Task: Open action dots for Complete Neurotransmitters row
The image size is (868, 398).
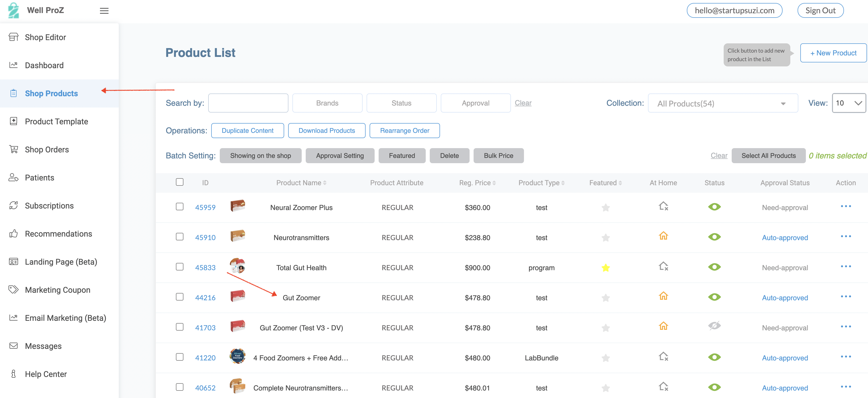Action: pyautogui.click(x=846, y=387)
